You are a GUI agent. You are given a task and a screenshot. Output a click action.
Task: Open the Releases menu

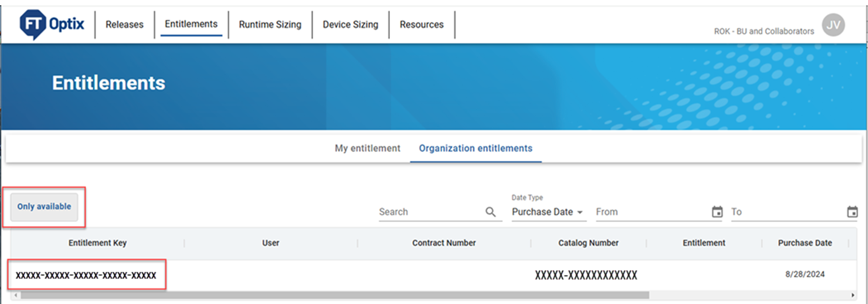point(124,24)
